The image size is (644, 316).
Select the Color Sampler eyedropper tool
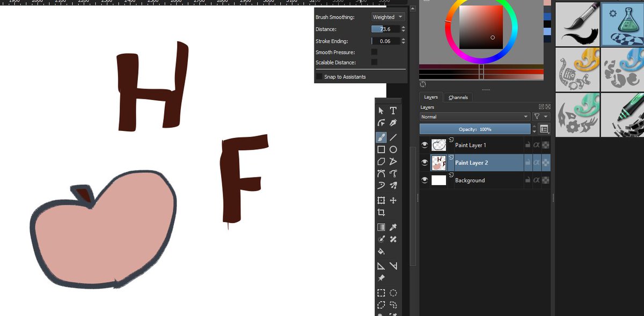[x=393, y=227]
